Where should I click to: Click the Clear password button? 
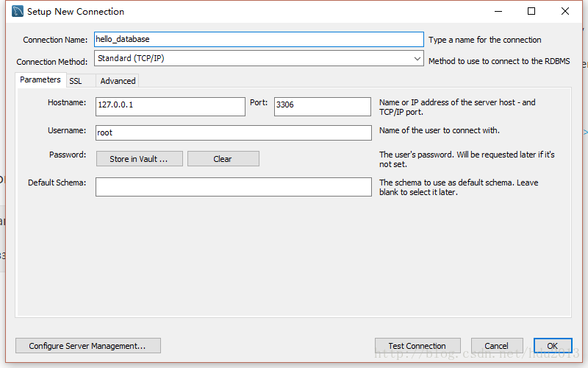[223, 158]
